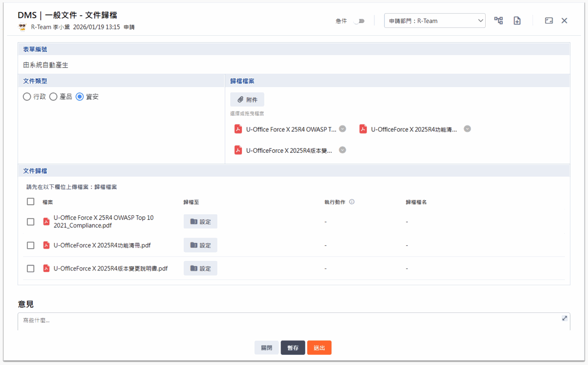Click PDF icon of OWASP attachment
This screenshot has width=588, height=365.
238,129
